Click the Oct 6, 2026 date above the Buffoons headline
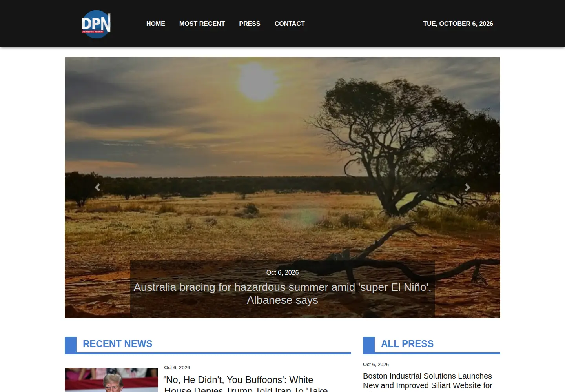Image resolution: width=565 pixels, height=392 pixels. coord(177,368)
